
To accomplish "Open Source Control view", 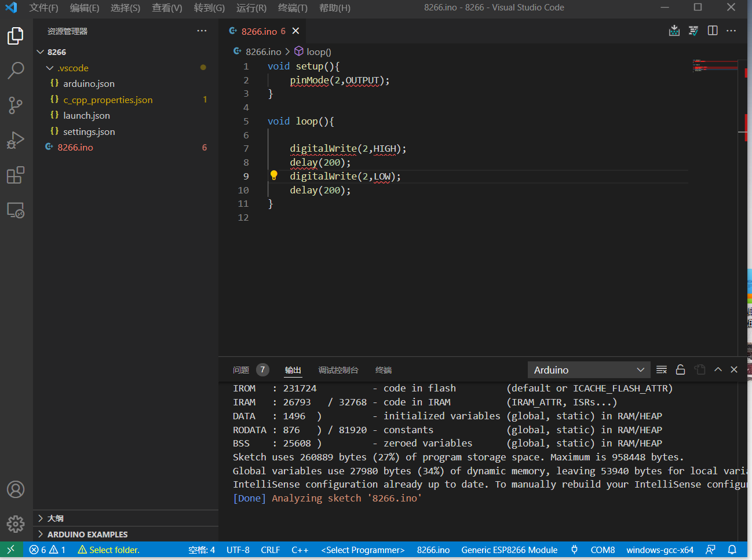I will (x=16, y=105).
